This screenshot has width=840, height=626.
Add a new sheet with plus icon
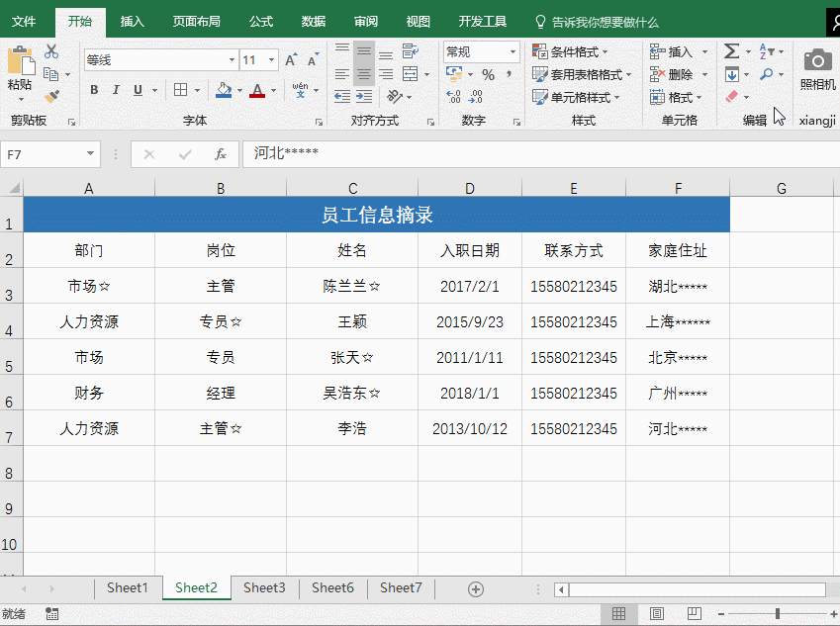tap(476, 588)
